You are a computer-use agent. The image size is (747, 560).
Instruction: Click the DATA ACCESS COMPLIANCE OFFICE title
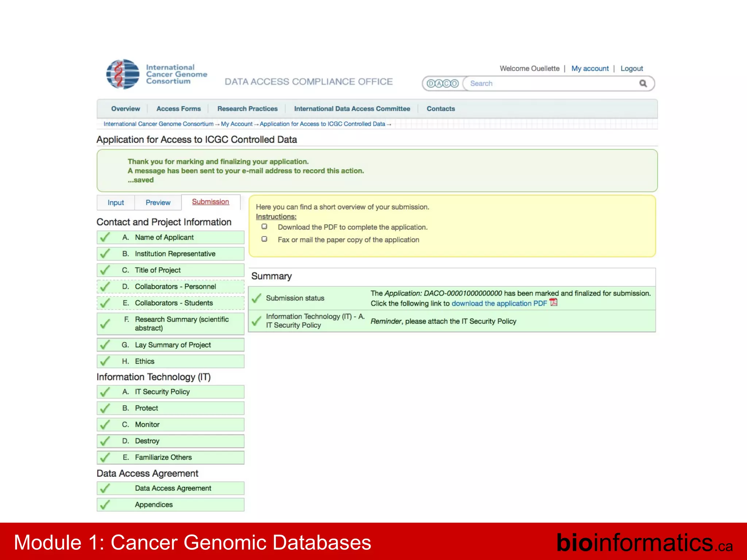tap(309, 82)
